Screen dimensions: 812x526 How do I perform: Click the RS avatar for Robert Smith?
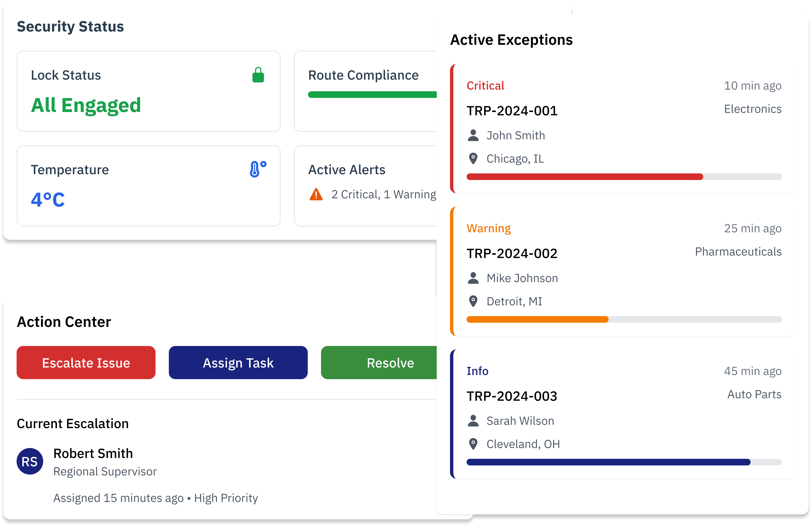tap(30, 461)
